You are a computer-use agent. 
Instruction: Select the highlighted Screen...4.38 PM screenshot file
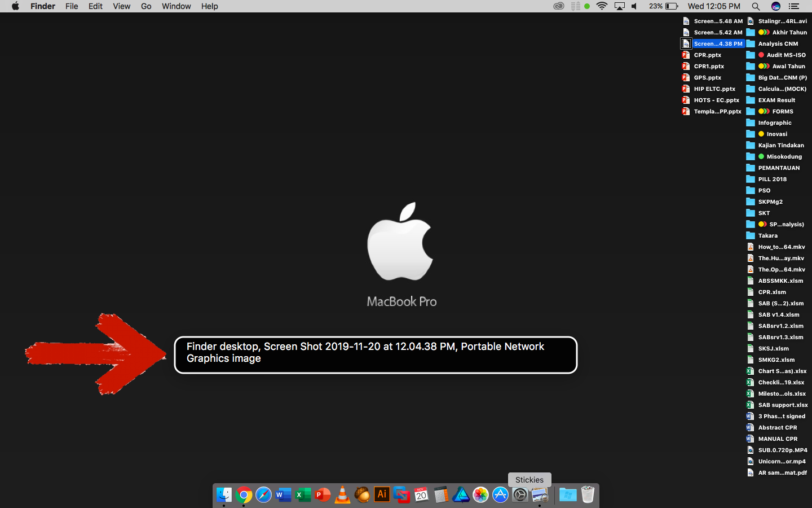tap(713, 43)
